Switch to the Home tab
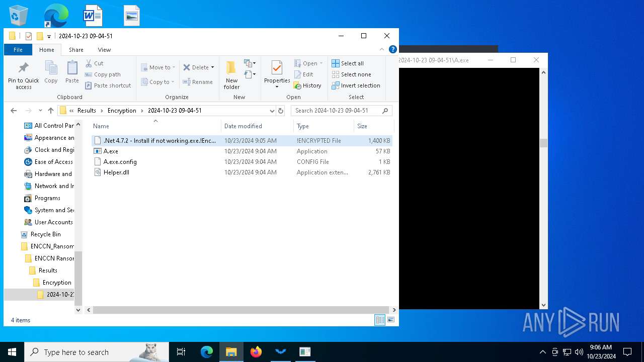 click(47, 50)
